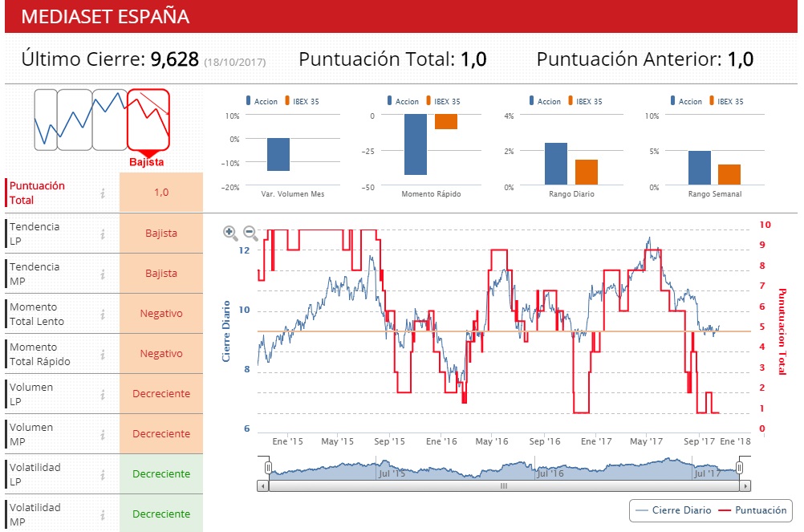Click the scrollbar right arrow under navigator
804x532 pixels.
pyautogui.click(x=745, y=485)
